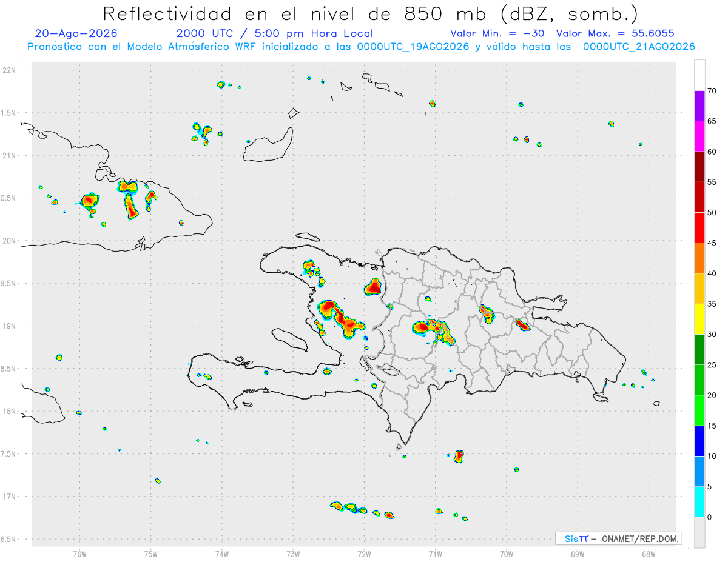The width and height of the screenshot is (728, 562).
Task: Click the magenta 60–65 dBZ colorbar segment
Action: [x=699, y=136]
